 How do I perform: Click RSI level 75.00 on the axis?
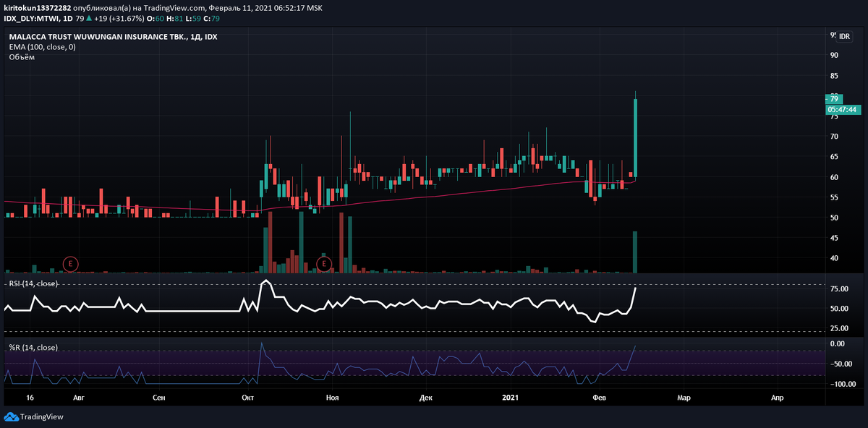[x=839, y=288]
